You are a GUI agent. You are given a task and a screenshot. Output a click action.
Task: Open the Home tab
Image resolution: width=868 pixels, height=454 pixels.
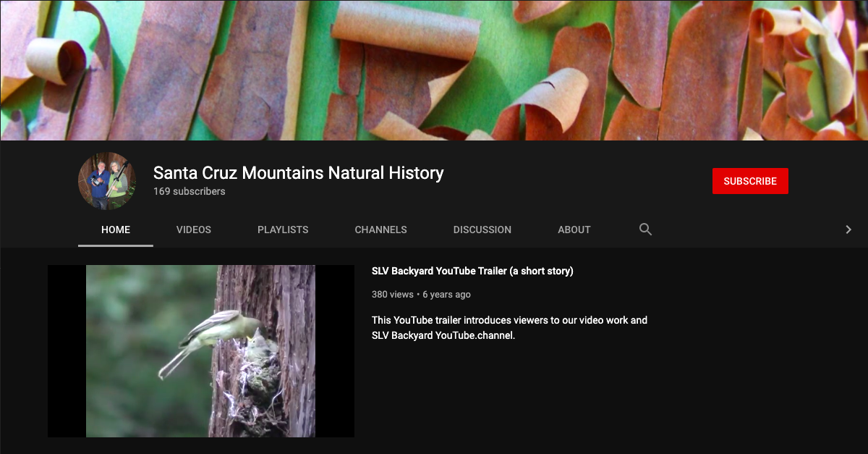[x=116, y=230]
